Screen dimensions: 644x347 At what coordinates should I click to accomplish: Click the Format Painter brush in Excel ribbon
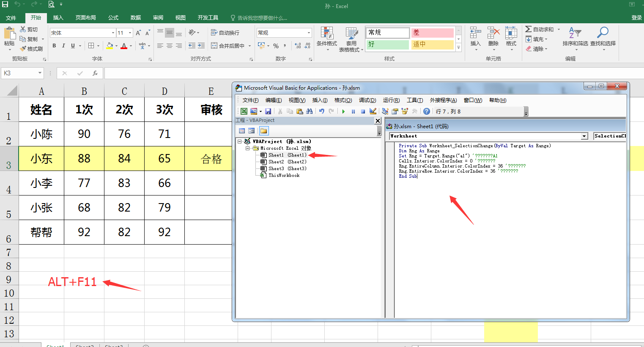point(31,49)
